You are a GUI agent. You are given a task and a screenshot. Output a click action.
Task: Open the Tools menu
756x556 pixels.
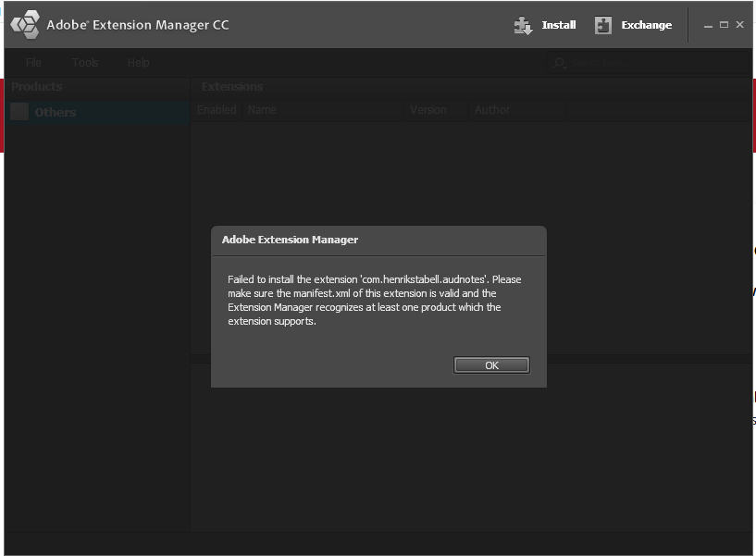point(85,63)
